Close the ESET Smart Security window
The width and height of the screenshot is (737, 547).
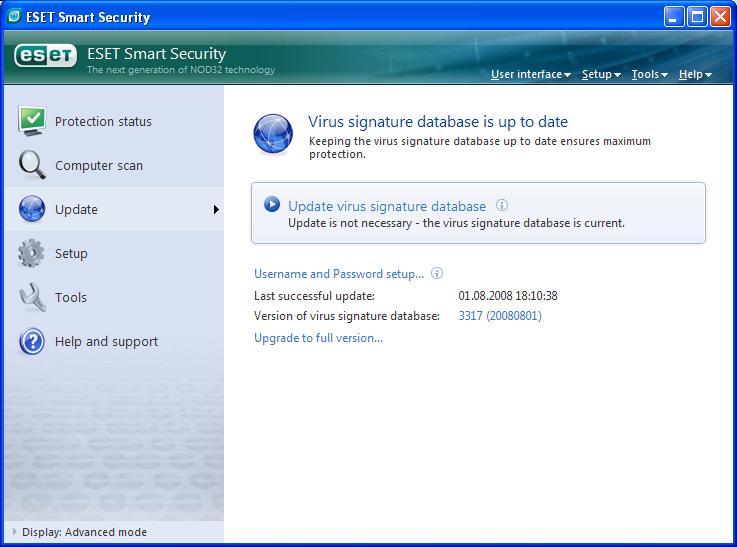pos(720,17)
